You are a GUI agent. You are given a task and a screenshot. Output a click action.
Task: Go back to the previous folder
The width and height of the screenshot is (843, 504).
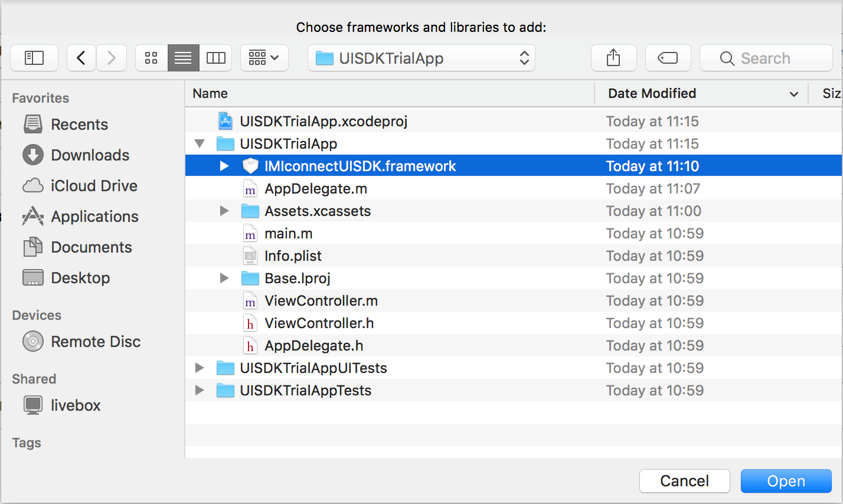click(81, 58)
